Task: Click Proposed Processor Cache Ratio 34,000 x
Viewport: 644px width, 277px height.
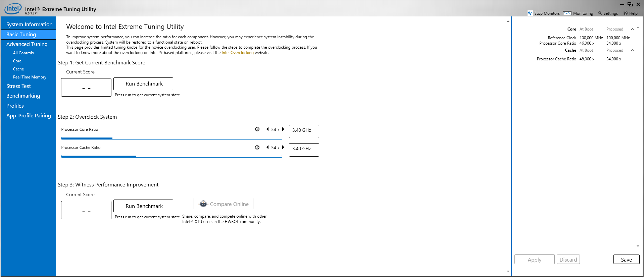Action: tap(614, 59)
